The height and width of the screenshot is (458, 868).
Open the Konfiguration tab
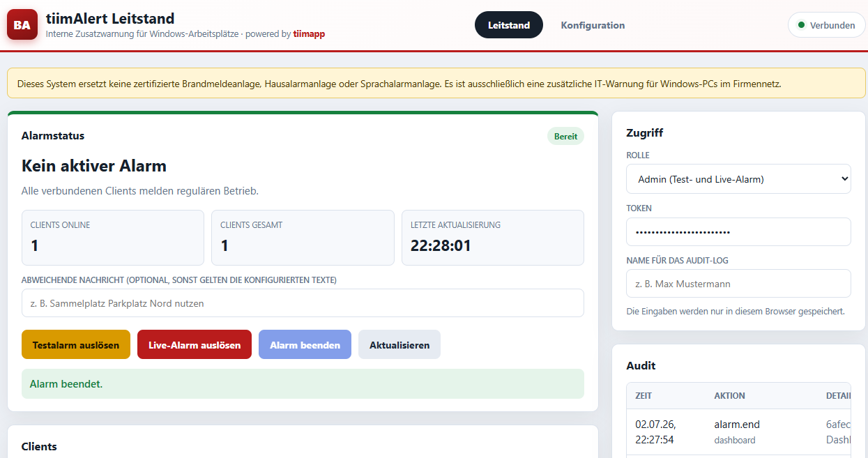(593, 25)
